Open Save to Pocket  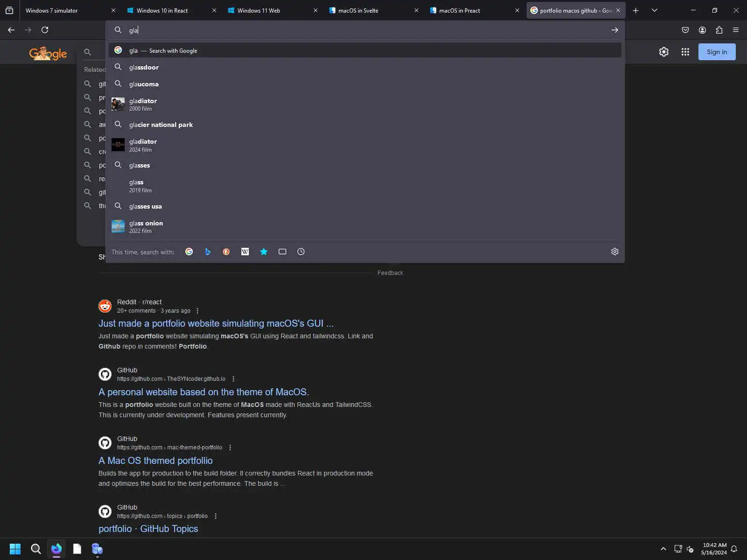point(685,30)
